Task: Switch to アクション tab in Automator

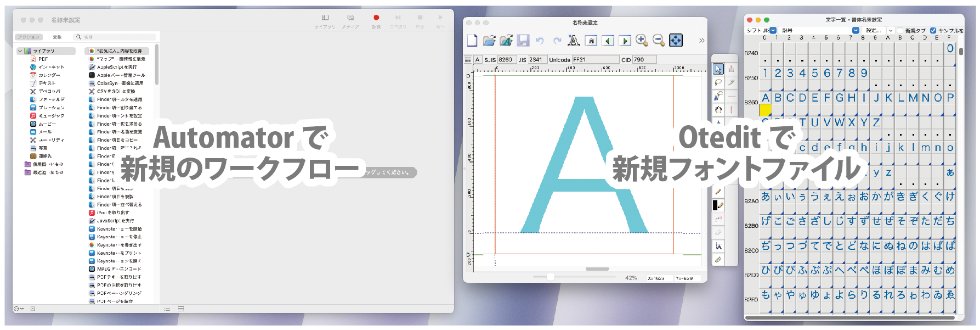Action: tap(29, 37)
